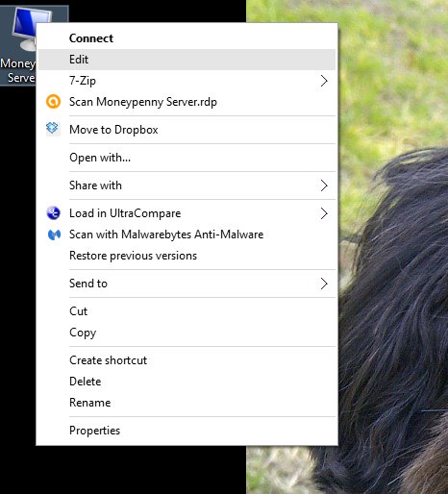Image resolution: width=448 pixels, height=494 pixels.
Task: Click the Dropbox box icon
Action: (53, 129)
